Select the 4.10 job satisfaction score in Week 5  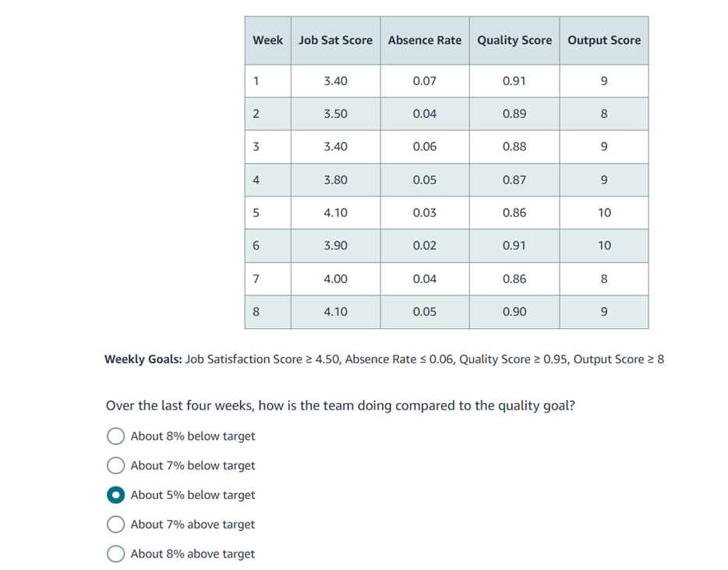tap(335, 212)
